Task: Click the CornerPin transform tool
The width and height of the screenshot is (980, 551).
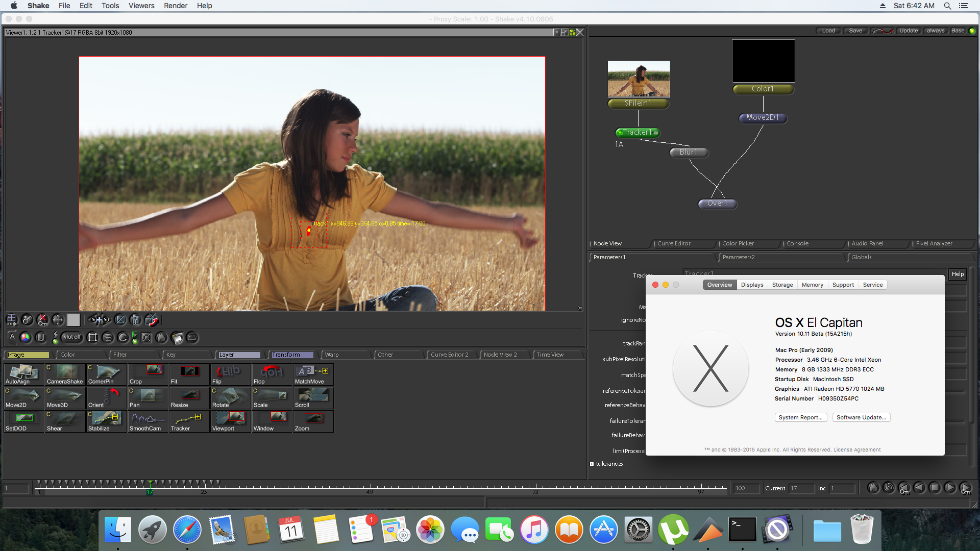Action: click(x=106, y=374)
